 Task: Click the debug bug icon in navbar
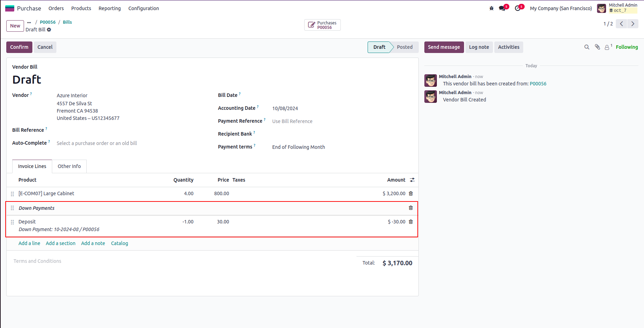[492, 8]
